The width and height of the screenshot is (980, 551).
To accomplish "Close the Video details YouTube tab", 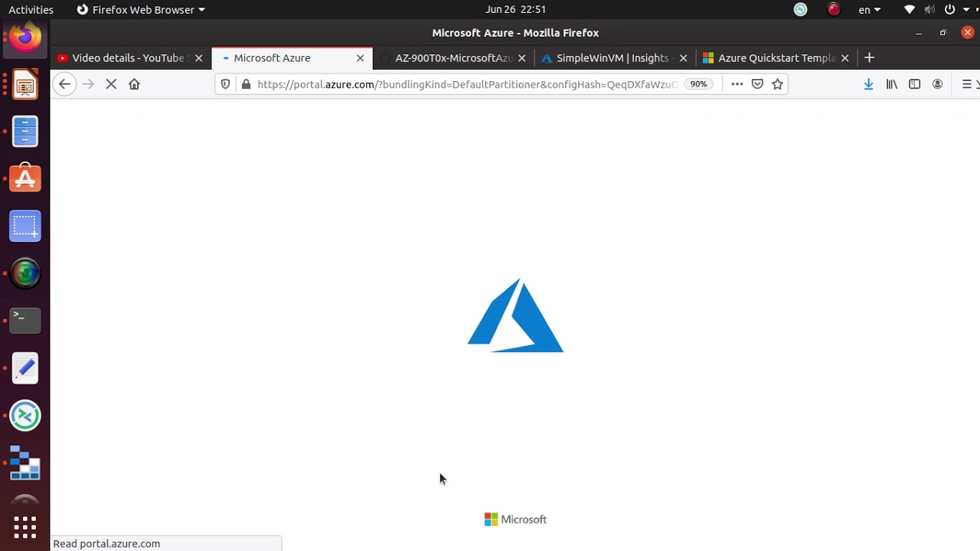I will click(x=198, y=58).
